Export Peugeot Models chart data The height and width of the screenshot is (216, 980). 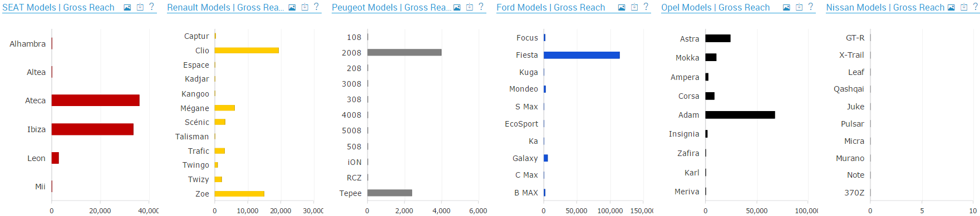(x=470, y=7)
